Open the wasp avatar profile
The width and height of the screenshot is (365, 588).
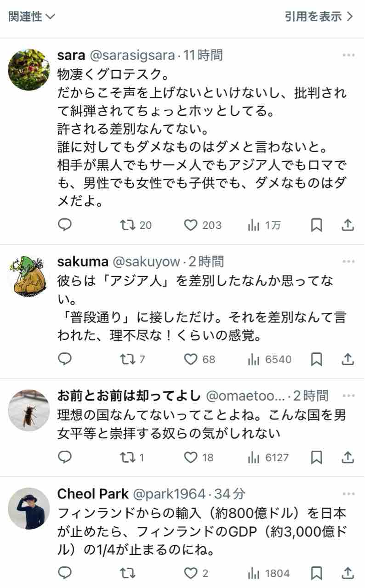point(29,410)
